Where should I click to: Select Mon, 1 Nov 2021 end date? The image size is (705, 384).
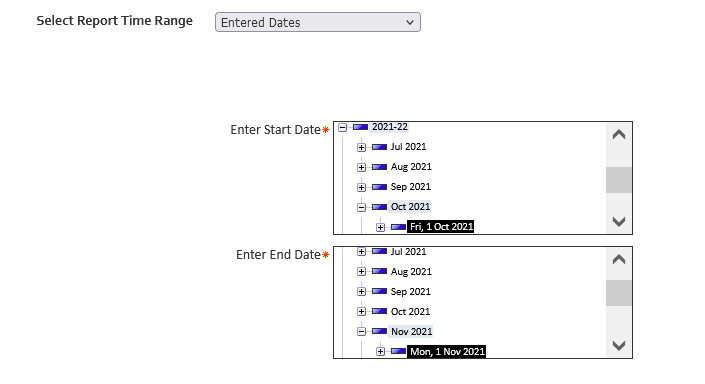(x=446, y=352)
